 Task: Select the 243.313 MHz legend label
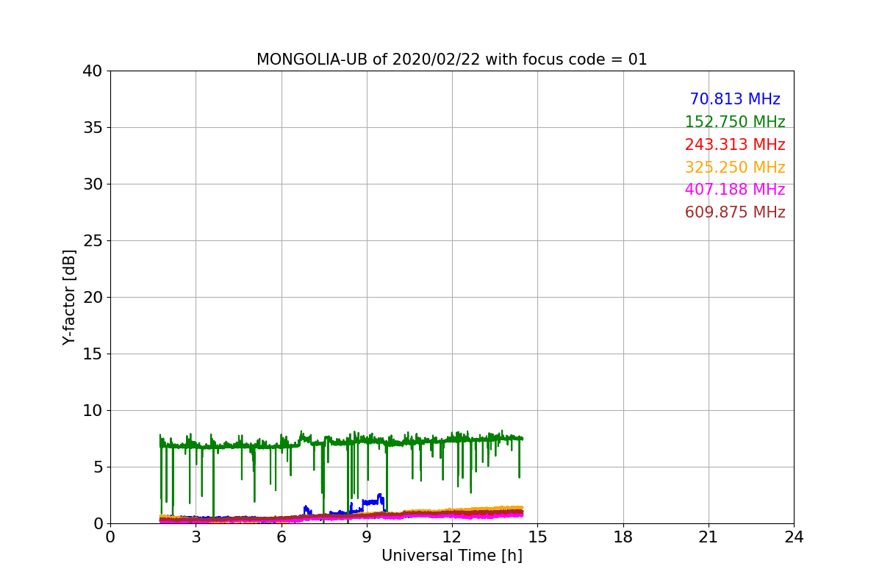(735, 145)
